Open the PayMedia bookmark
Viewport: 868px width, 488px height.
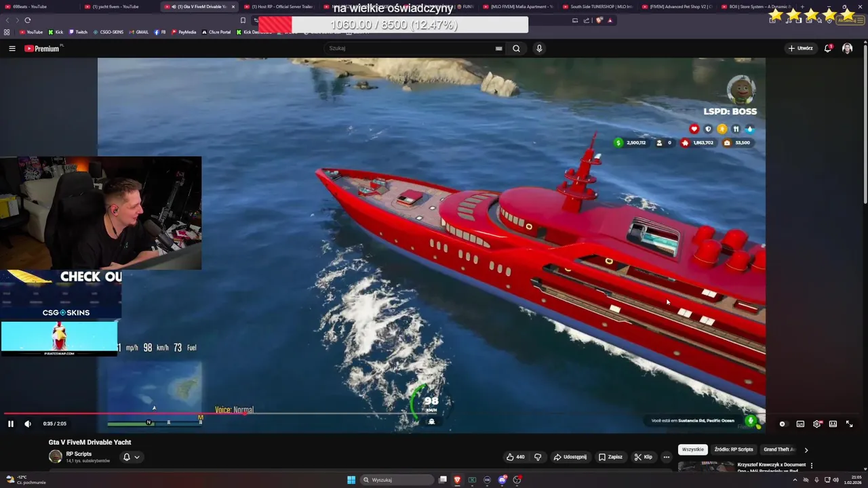tap(184, 32)
